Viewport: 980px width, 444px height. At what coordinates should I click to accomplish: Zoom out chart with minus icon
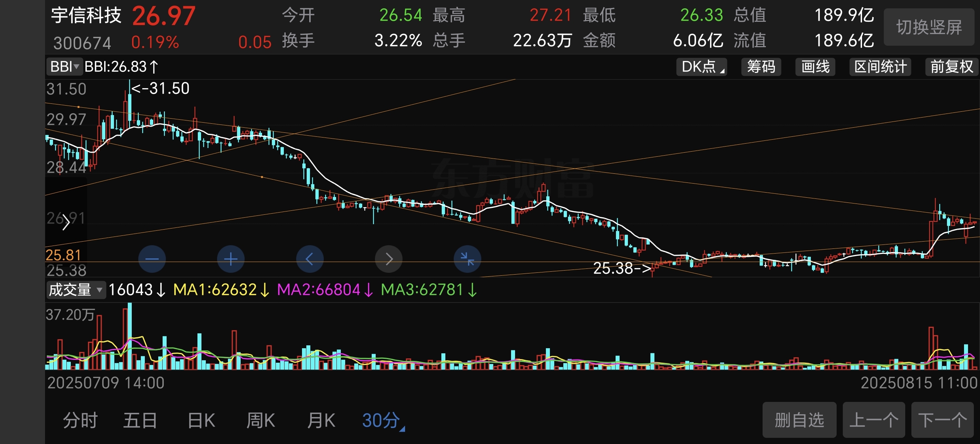point(152,259)
